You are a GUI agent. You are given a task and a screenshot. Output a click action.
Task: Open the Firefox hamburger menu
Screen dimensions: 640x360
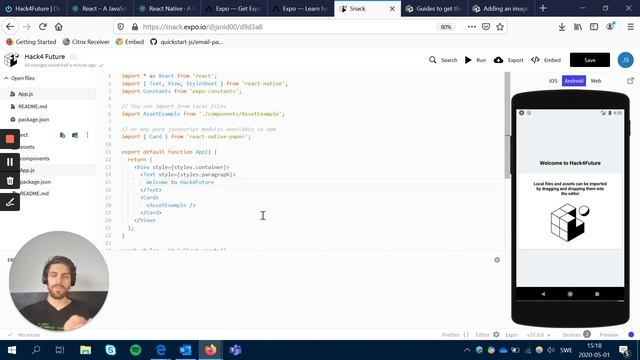point(630,27)
